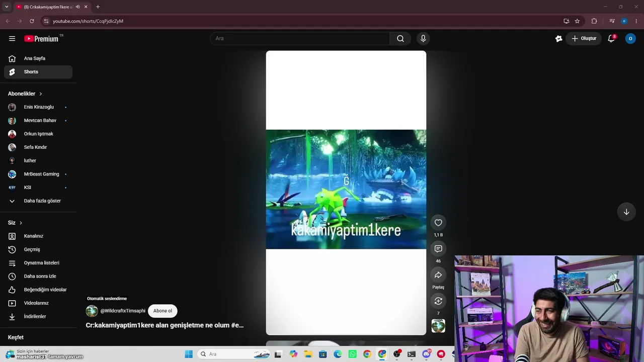The width and height of the screenshot is (644, 362).
Task: Open the YouTube account avatar menu
Action: pyautogui.click(x=630, y=39)
